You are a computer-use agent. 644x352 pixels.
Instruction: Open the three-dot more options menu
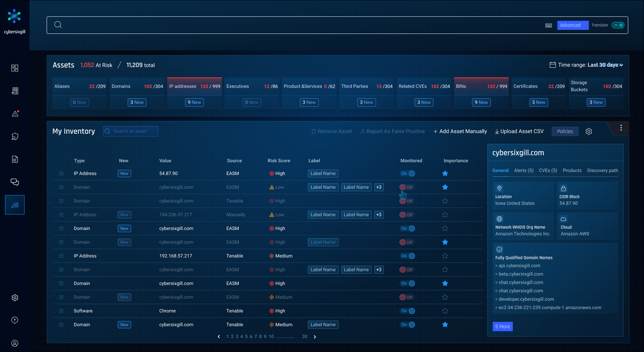click(x=621, y=128)
